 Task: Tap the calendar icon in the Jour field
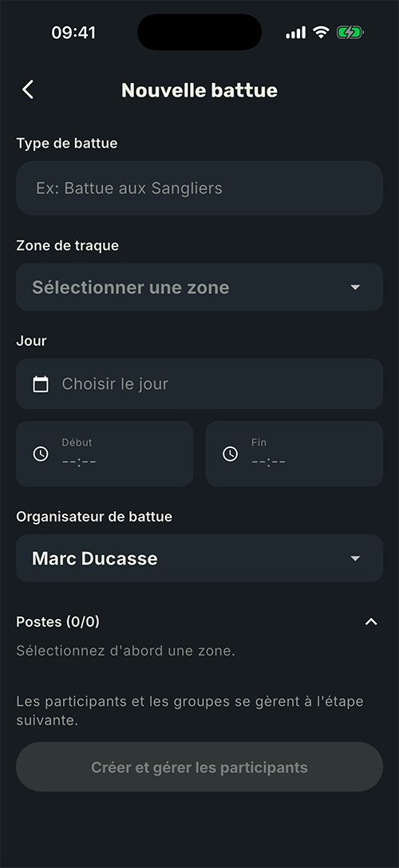41,383
